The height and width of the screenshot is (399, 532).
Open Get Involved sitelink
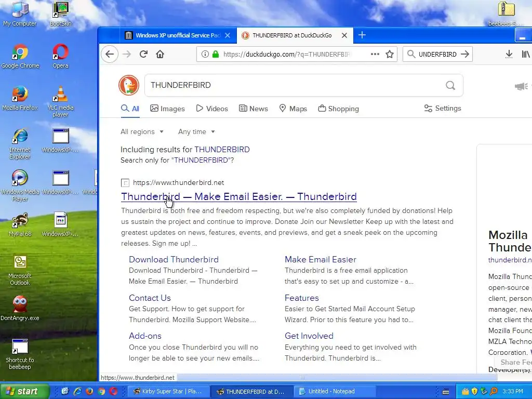[x=309, y=336]
